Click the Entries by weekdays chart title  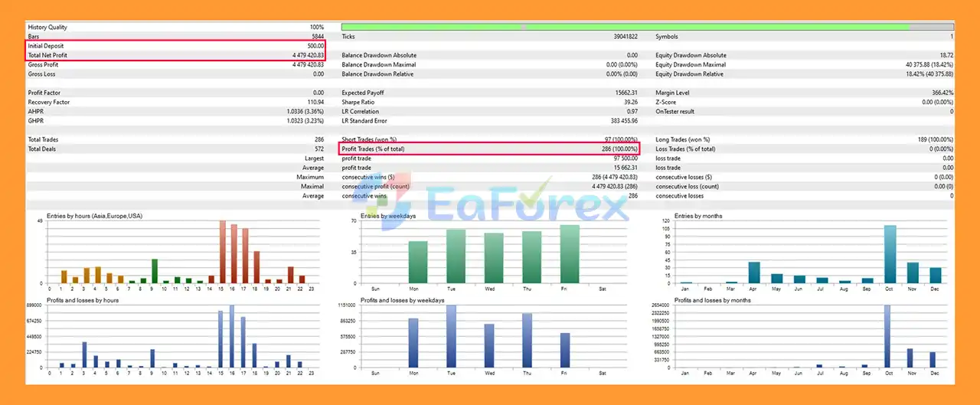coord(388,217)
